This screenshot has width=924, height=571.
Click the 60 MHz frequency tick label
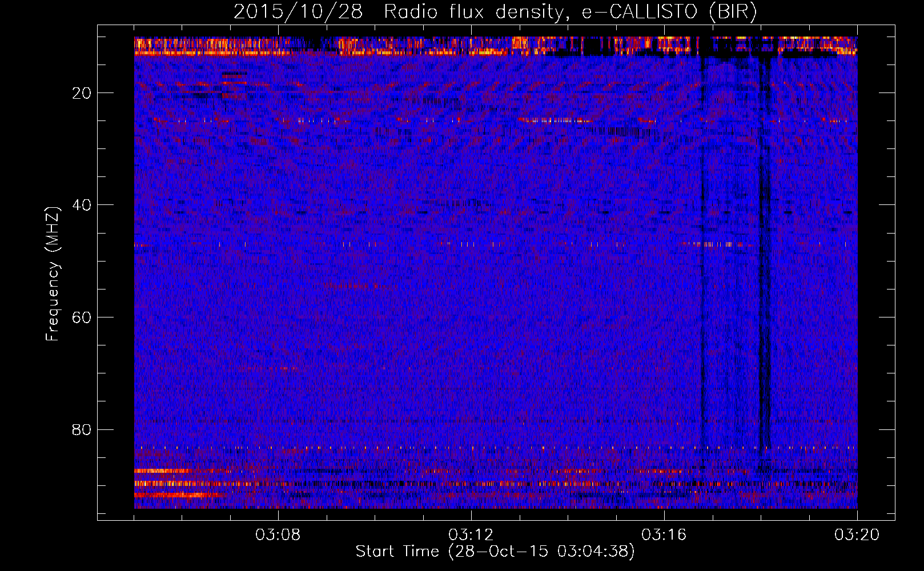(82, 317)
